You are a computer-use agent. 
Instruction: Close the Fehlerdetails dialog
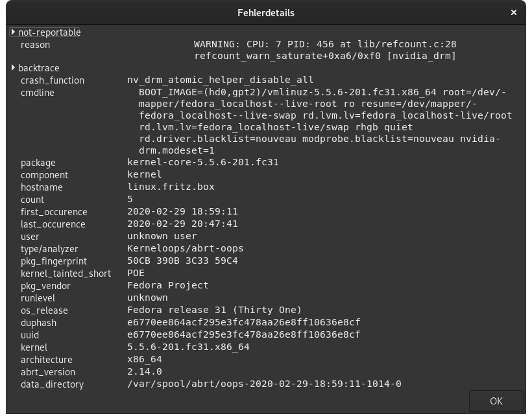(514, 12)
